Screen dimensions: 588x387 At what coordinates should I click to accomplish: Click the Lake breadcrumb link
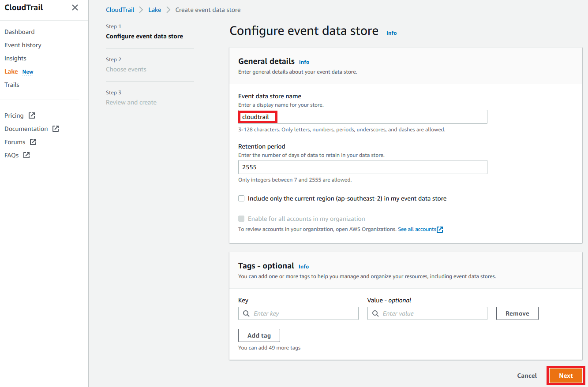tap(155, 10)
